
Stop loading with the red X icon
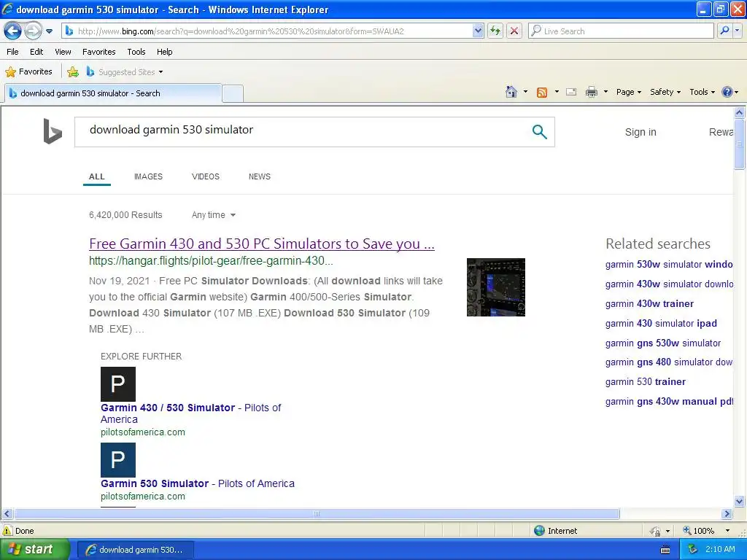514,31
